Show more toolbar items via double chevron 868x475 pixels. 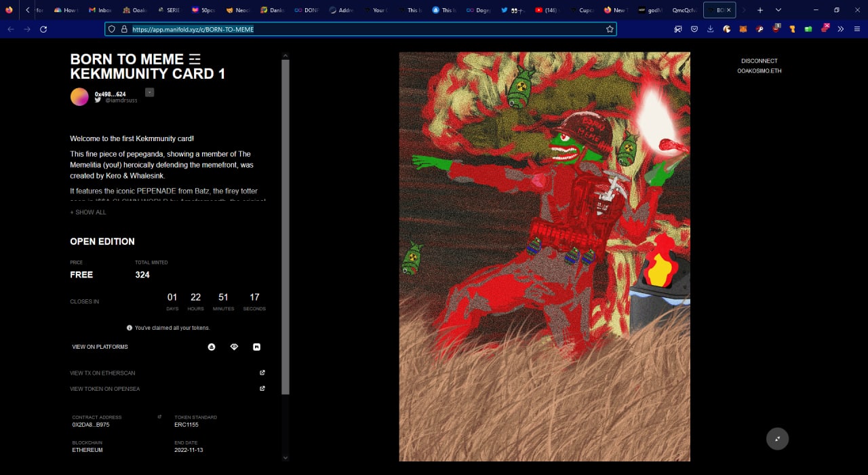(x=841, y=29)
